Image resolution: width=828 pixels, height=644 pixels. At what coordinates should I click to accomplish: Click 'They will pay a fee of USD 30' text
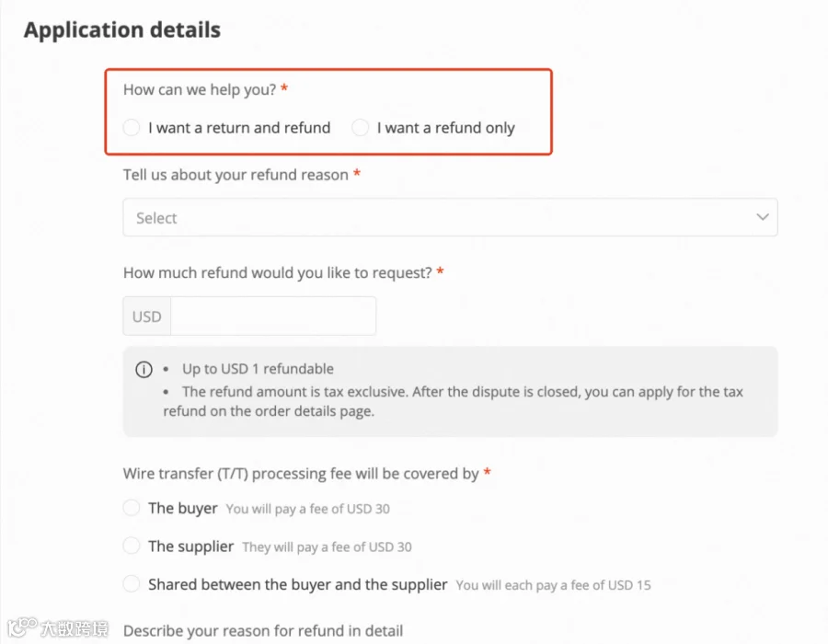point(327,546)
